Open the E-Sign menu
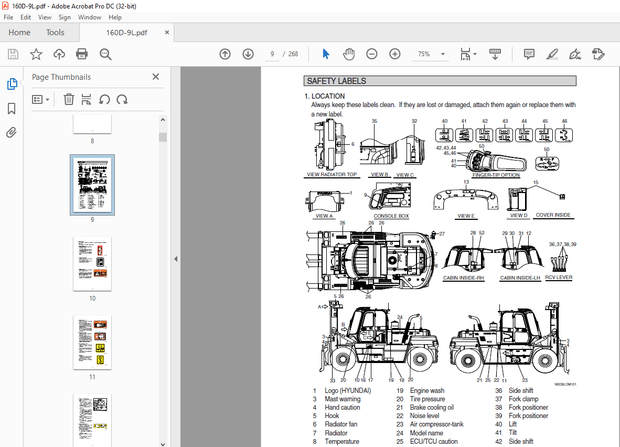Screen dimensions: 620x447 64,17
